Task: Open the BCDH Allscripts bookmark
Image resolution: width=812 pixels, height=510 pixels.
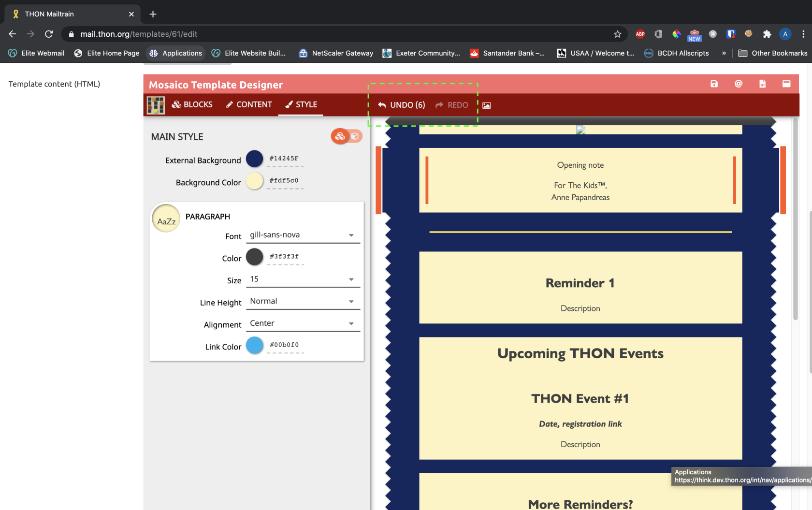Action: pyautogui.click(x=677, y=53)
